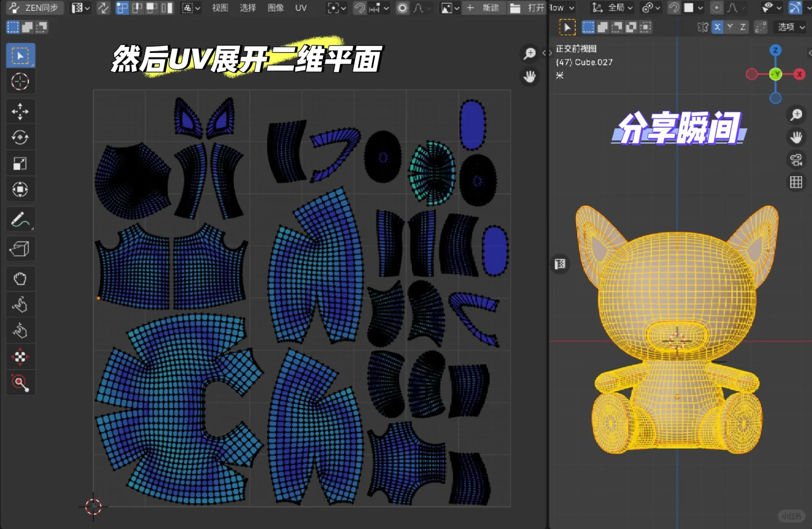812x529 pixels.
Task: Enable the Y axis mirror toggle
Action: (730, 27)
